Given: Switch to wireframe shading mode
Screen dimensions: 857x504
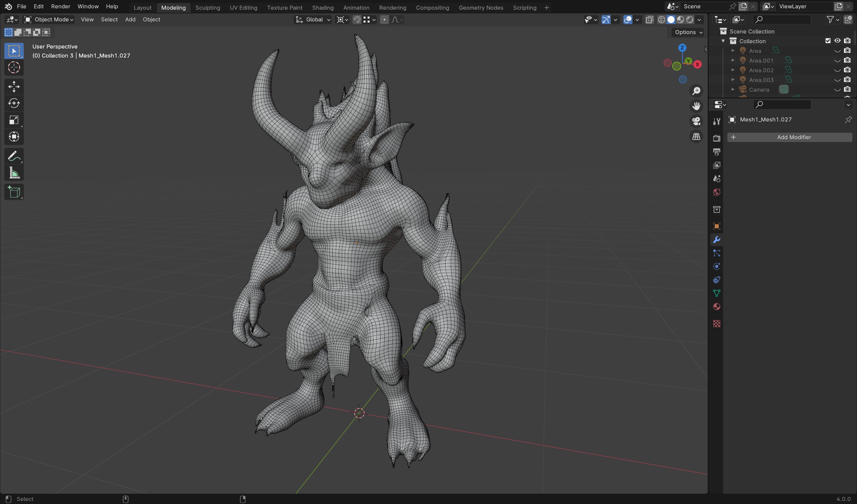Looking at the screenshot, I should pyautogui.click(x=661, y=19).
